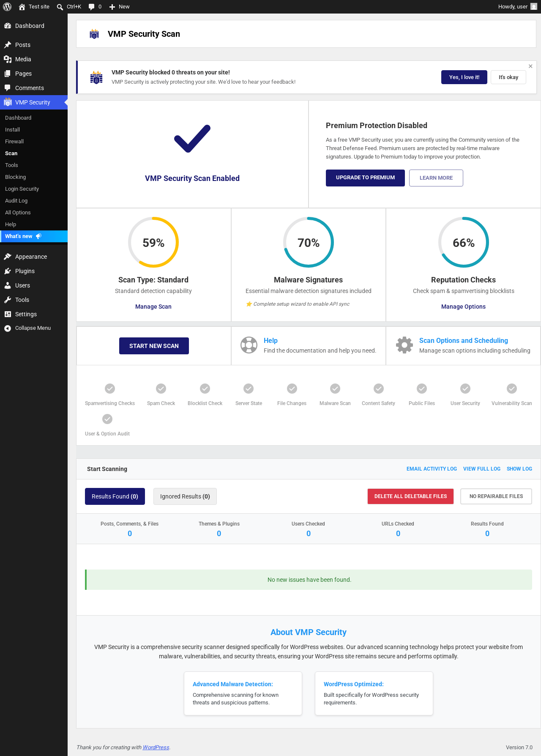This screenshot has width=541, height=756.
Task: Click the Test site home icon
Action: (22, 7)
